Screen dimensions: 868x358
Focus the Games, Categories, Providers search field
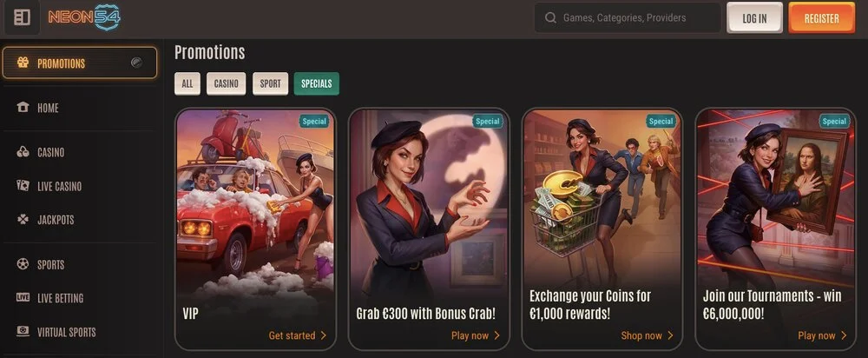click(628, 17)
